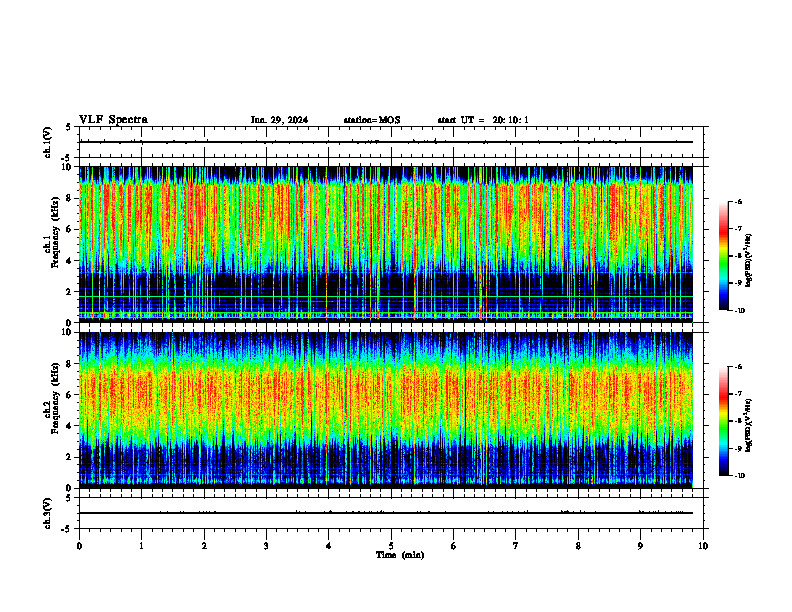Click time-axis tick label "3"
The width and height of the screenshot is (792, 612).
[266, 546]
